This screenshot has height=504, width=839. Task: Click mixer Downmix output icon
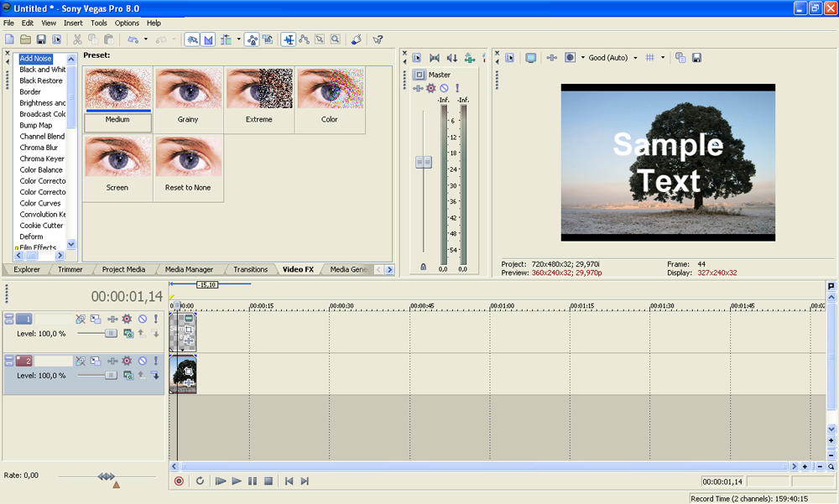435,58
